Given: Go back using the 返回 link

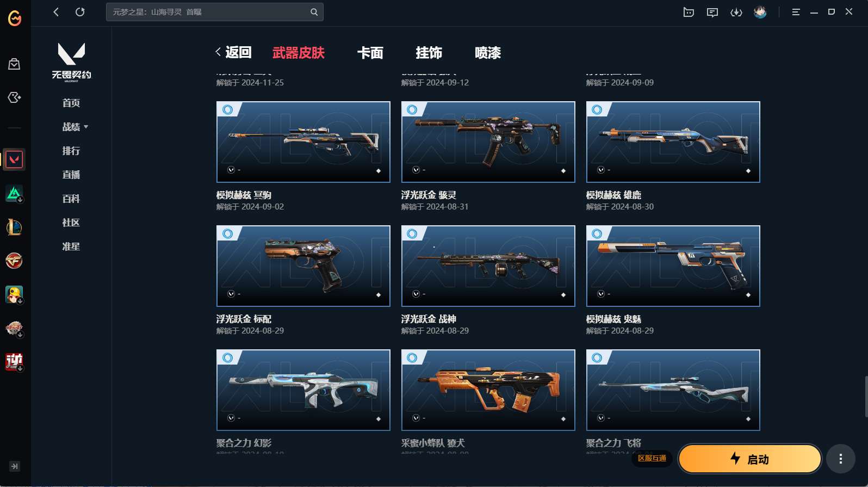Looking at the screenshot, I should point(234,52).
